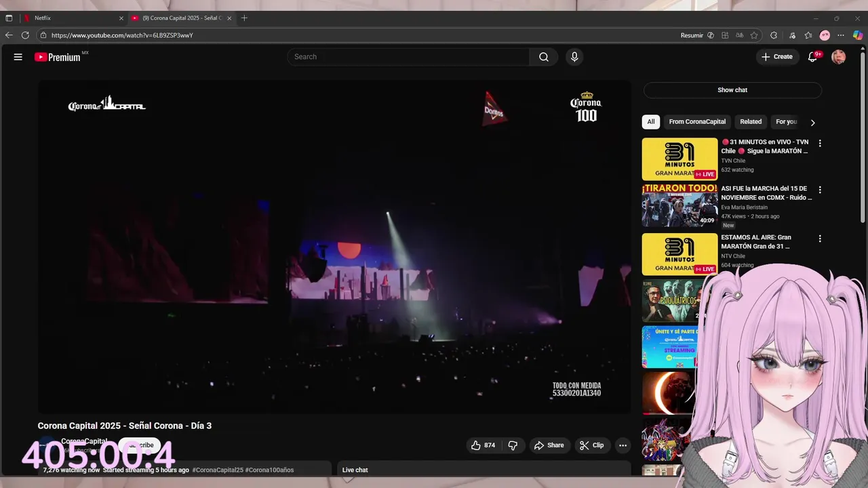View site info via the lock icon
Screen dimensions: 868x488
coord(43,35)
